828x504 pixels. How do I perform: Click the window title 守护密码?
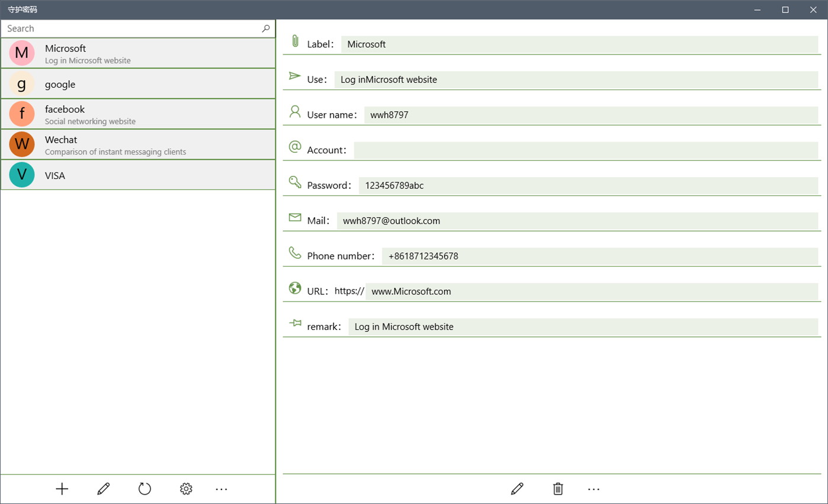(23, 9)
